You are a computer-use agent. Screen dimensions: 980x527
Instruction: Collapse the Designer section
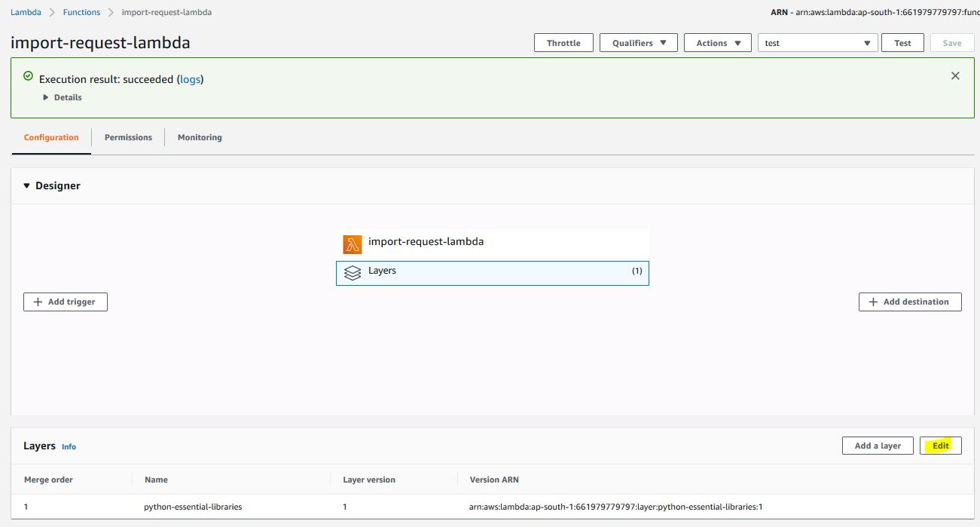pos(27,185)
